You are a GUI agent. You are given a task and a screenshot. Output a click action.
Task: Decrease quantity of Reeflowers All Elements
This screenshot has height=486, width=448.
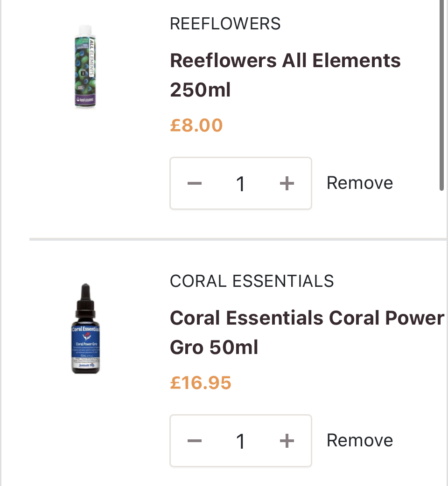(194, 183)
